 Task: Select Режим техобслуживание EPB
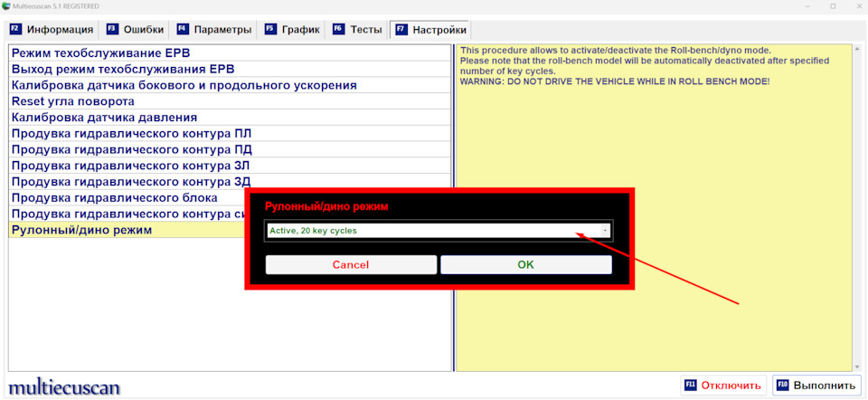coord(230,53)
